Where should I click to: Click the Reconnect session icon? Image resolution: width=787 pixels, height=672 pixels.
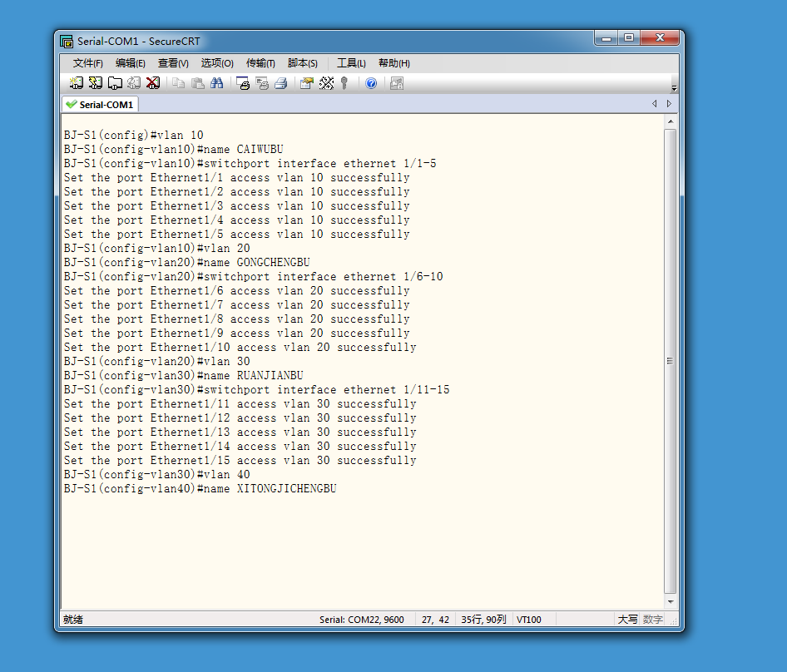point(133,83)
